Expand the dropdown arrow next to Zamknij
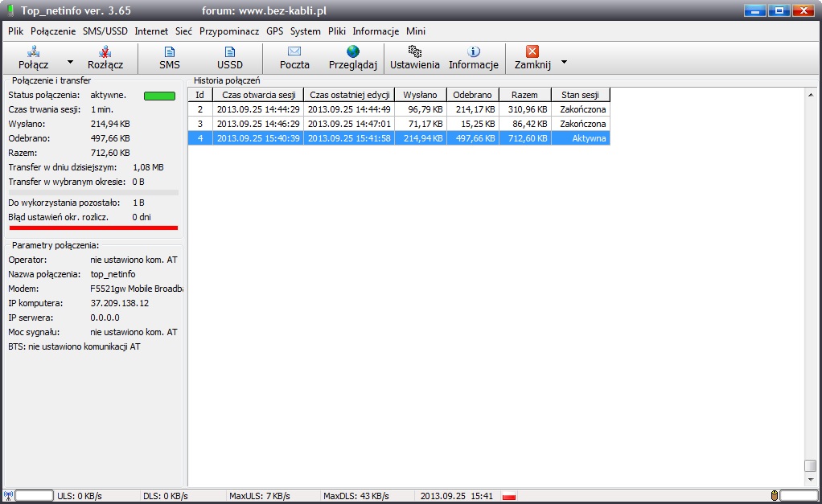This screenshot has width=822, height=504. [564, 62]
